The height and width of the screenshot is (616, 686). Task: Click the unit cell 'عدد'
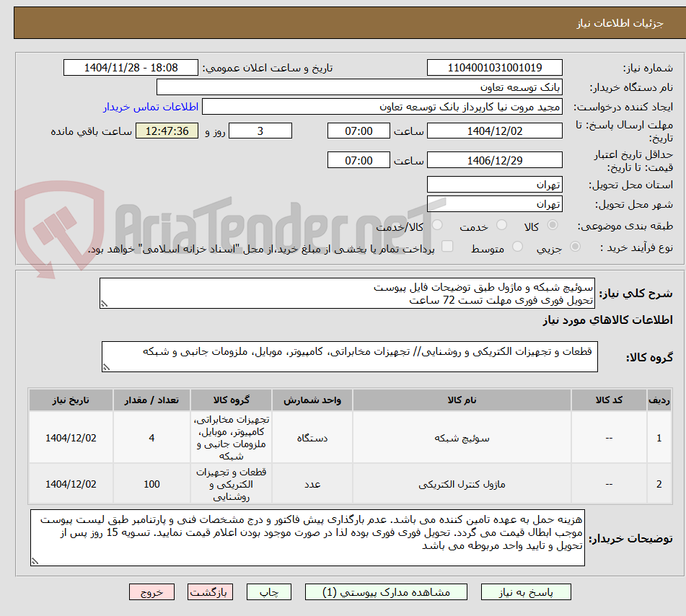[x=312, y=484]
